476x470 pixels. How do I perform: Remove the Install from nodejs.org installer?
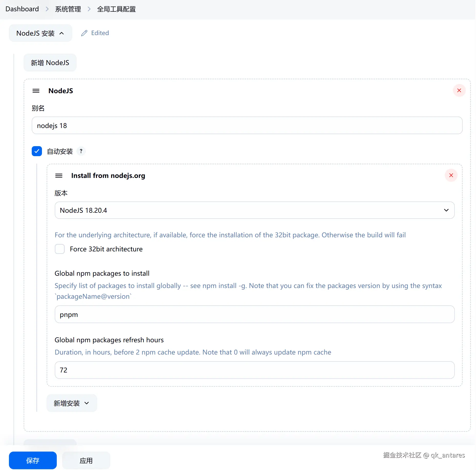451,175
